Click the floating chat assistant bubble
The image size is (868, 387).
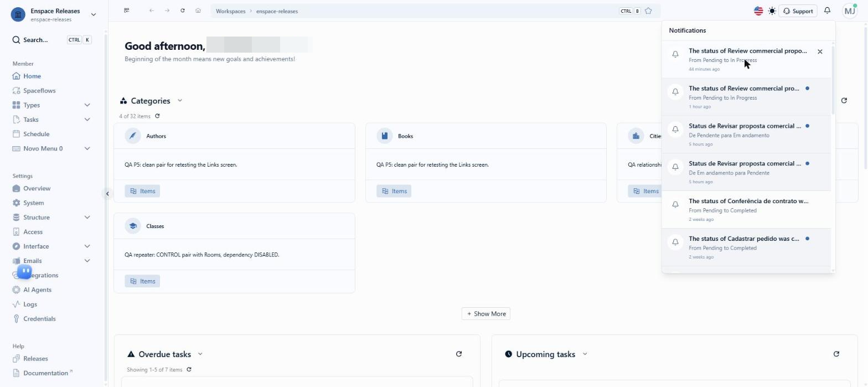[25, 271]
